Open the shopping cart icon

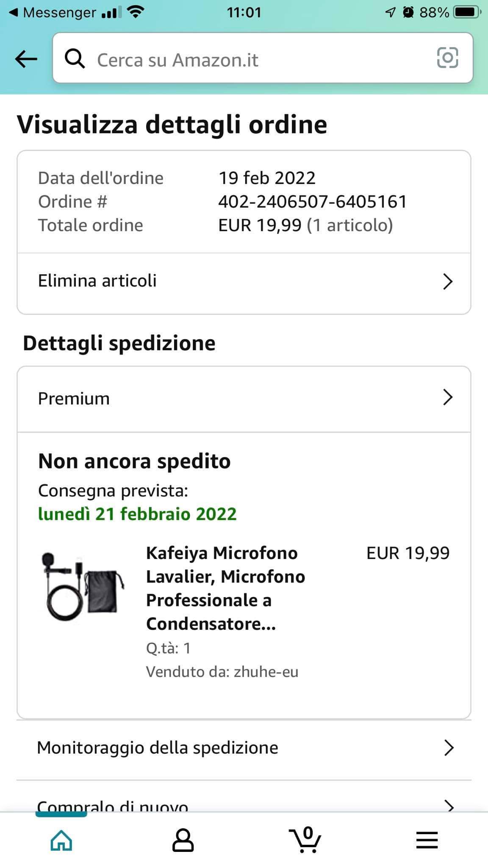(305, 840)
